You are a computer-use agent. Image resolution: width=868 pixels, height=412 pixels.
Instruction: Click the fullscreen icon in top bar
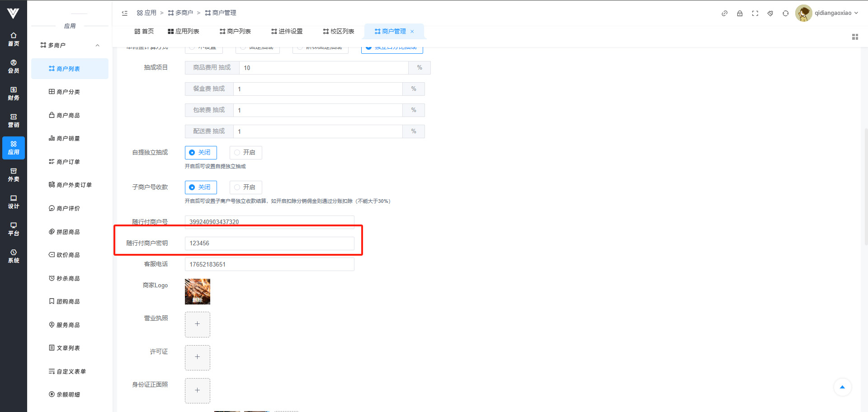(x=755, y=14)
